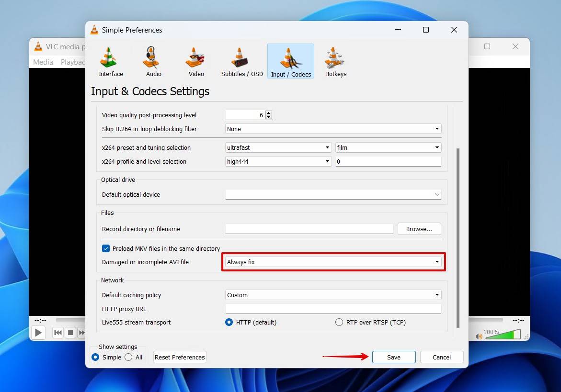Open Skip H.264 in-loop deblocking filter dropdown
The height and width of the screenshot is (392, 561).
[x=333, y=129]
